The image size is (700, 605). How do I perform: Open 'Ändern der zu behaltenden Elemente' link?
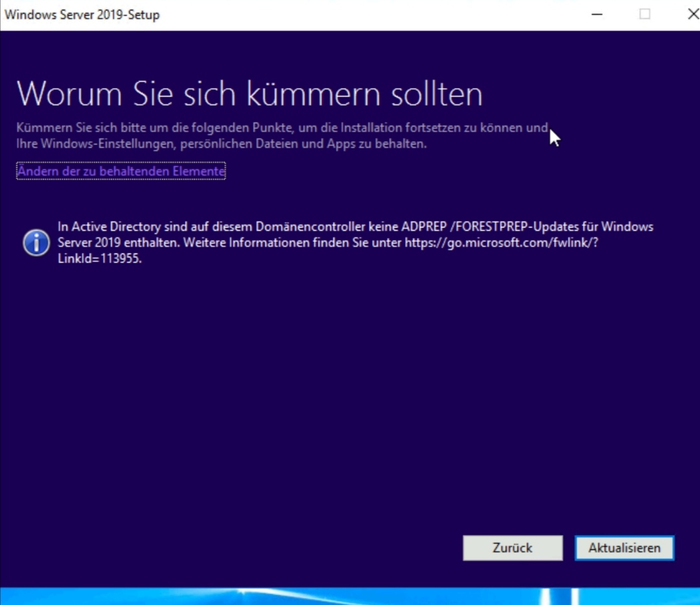121,171
